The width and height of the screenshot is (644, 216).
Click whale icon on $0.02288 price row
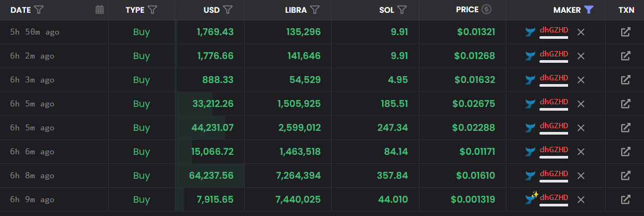[x=530, y=128]
